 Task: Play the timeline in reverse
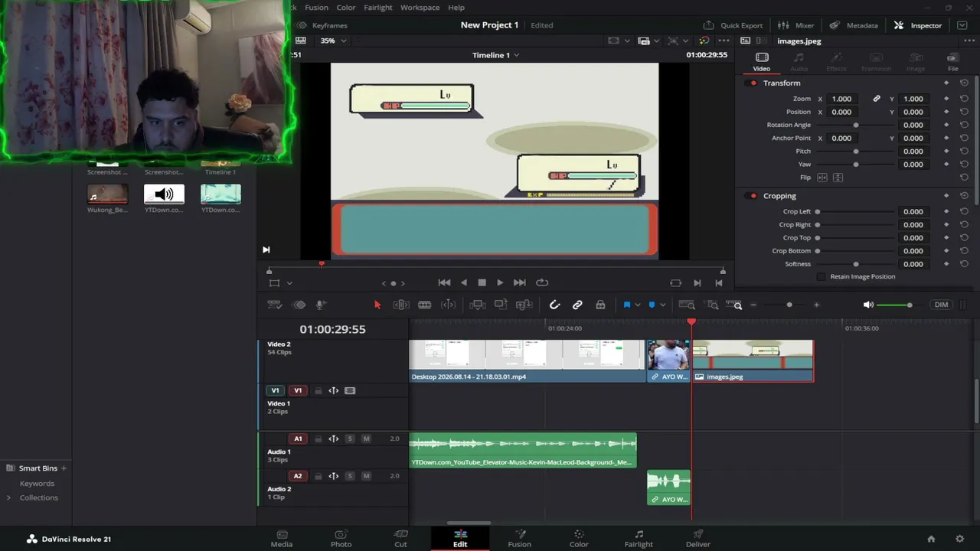463,282
